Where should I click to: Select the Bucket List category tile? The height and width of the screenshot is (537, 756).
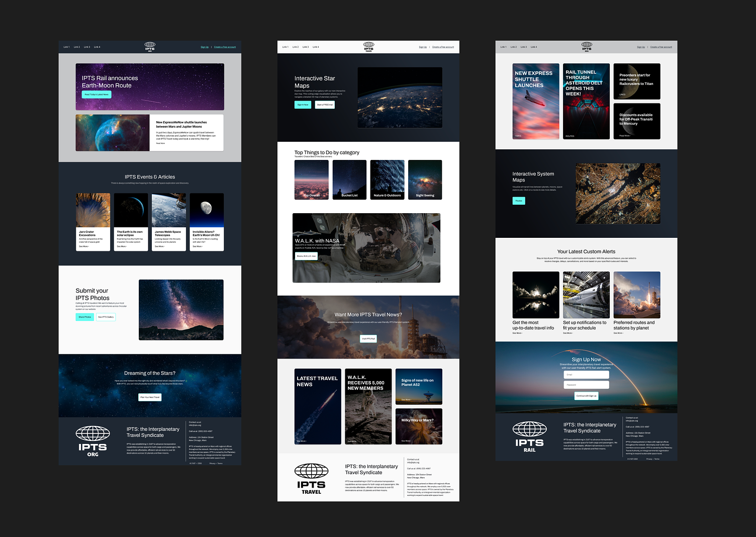point(349,180)
